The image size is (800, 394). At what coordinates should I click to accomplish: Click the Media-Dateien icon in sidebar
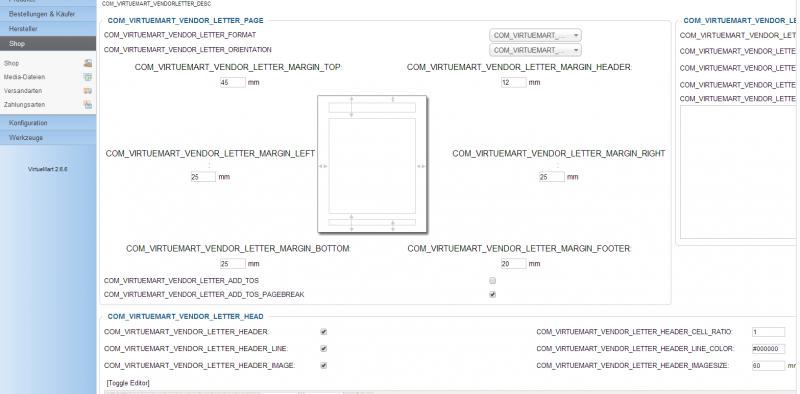tap(88, 77)
